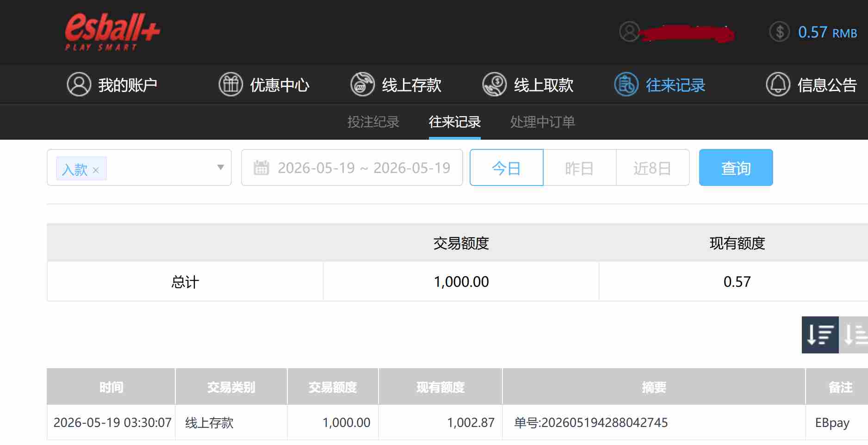Switch to 处理中订单 tab
868x445 pixels.
pos(542,122)
